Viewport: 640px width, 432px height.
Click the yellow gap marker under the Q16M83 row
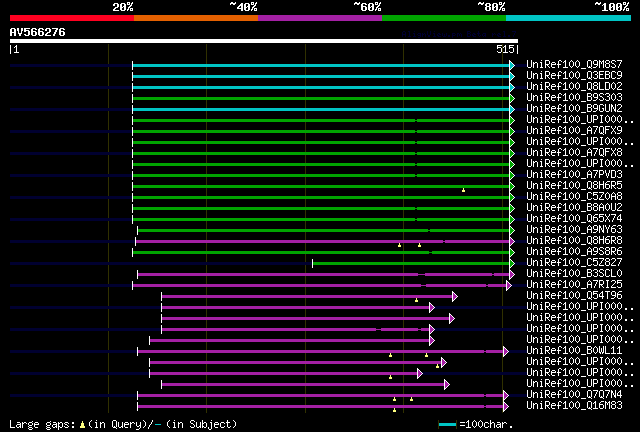tap(394, 410)
